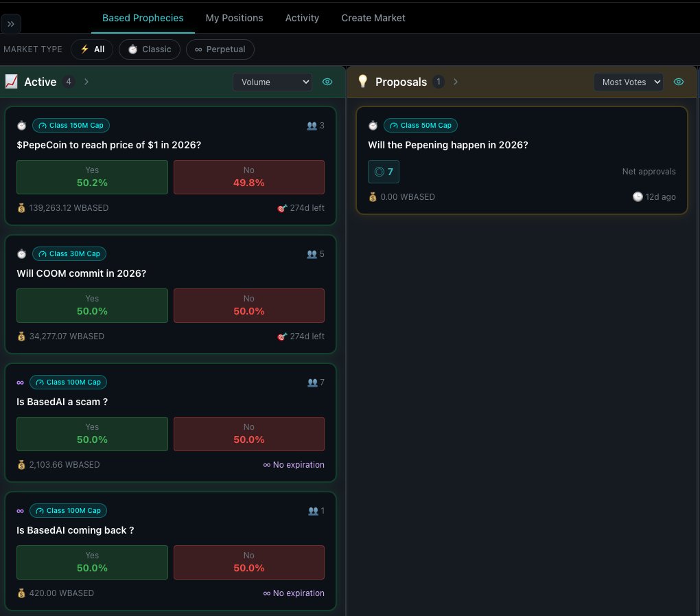Click clock icon beside 12d ago
The image size is (700, 616).
(638, 196)
